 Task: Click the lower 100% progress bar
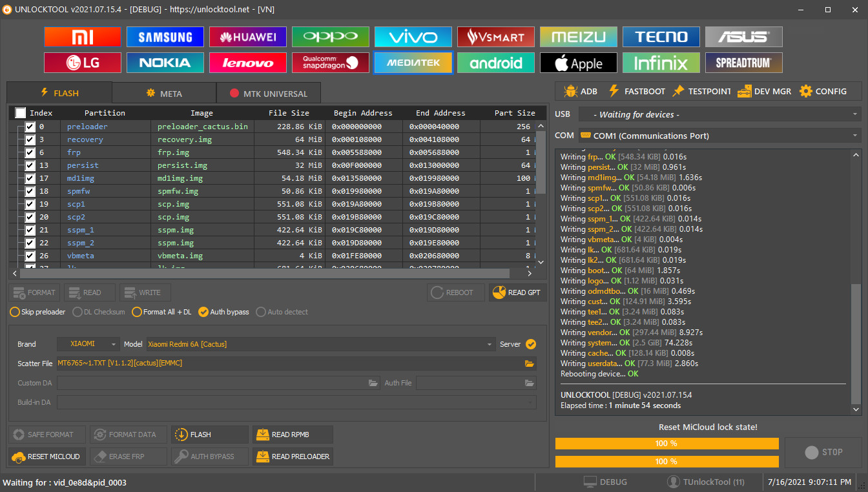click(666, 462)
